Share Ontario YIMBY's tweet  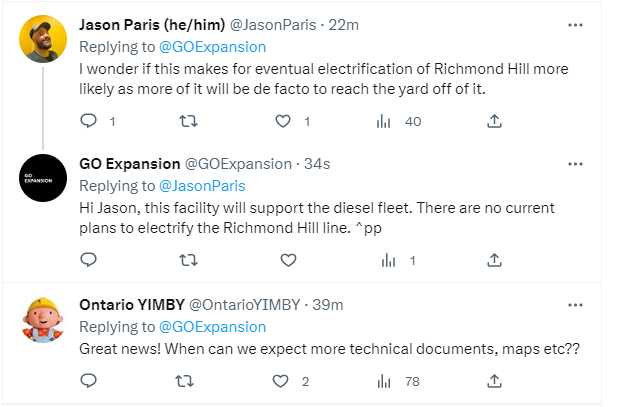pos(493,380)
